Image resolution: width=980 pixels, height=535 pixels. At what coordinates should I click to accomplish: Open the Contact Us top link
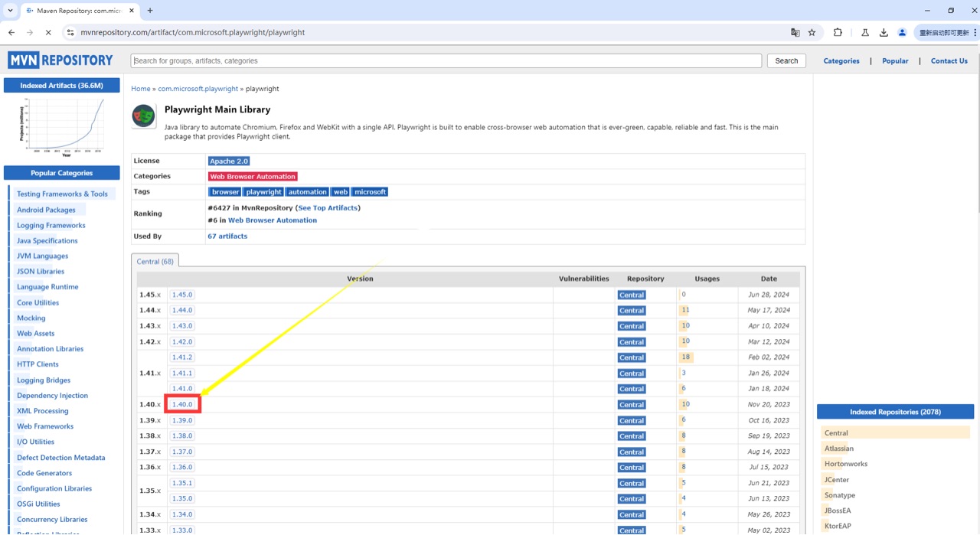[x=949, y=60]
